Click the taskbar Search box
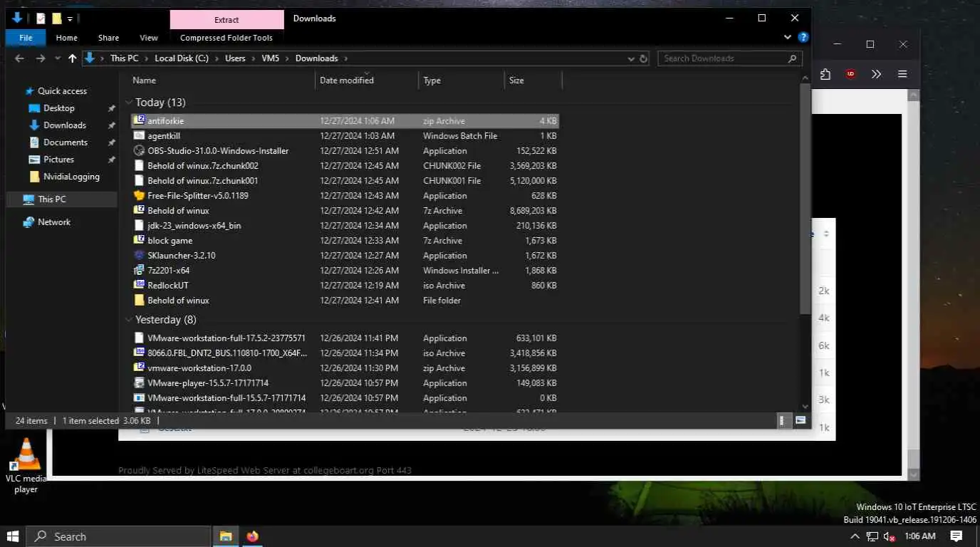980x547 pixels. (118, 536)
